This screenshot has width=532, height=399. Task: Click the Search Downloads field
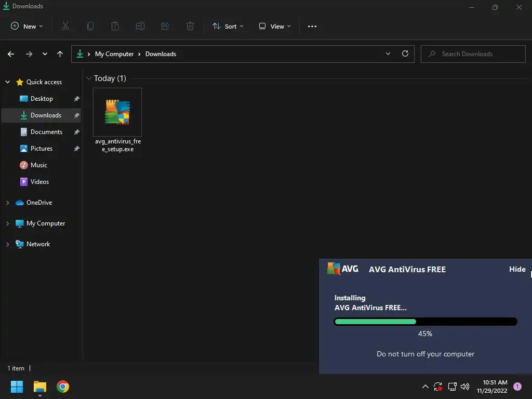[473, 54]
